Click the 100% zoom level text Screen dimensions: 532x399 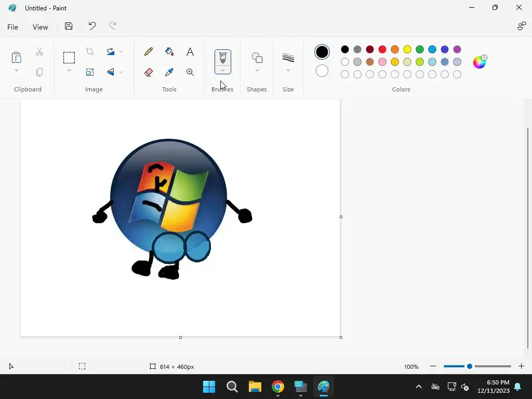(411, 367)
